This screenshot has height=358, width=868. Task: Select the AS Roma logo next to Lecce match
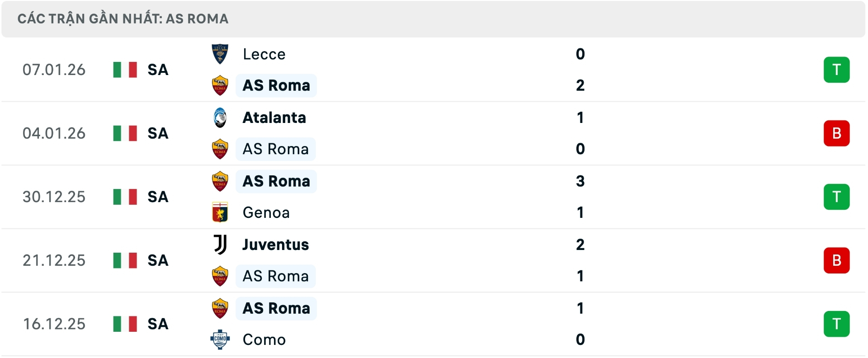point(220,85)
